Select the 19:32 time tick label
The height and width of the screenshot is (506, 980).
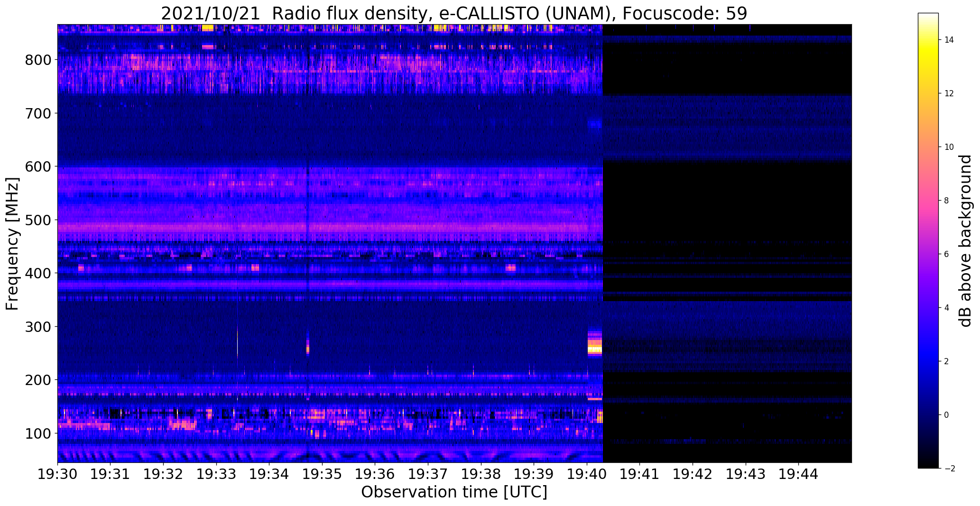pos(163,474)
